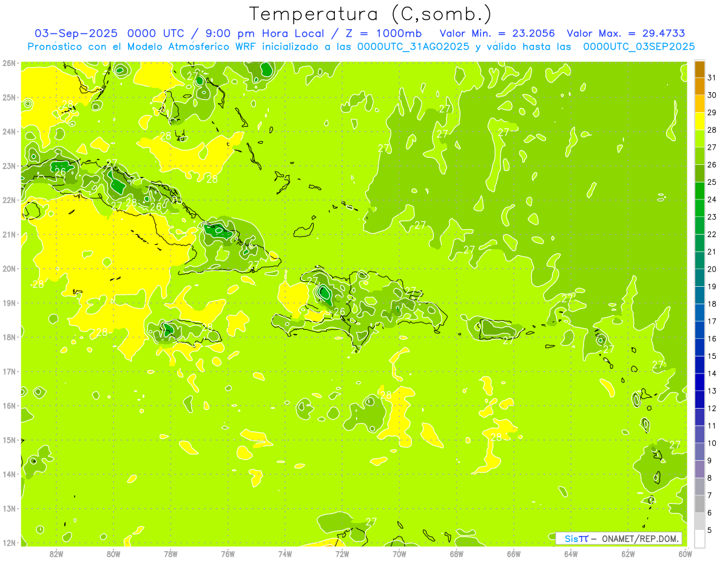This screenshot has width=728, height=562.
Task: Pick the blue colorbar segment between 15 and 16
Action: point(699,347)
